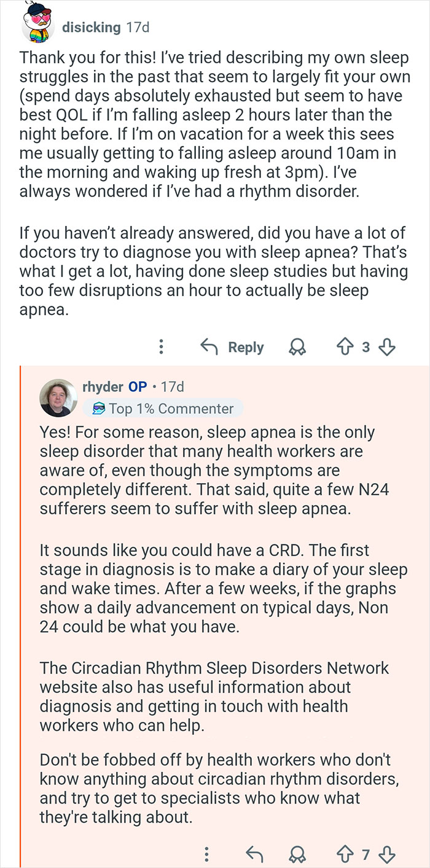Click rhyder's avatar picture
This screenshot has height=868, width=430.
pyautogui.click(x=58, y=396)
